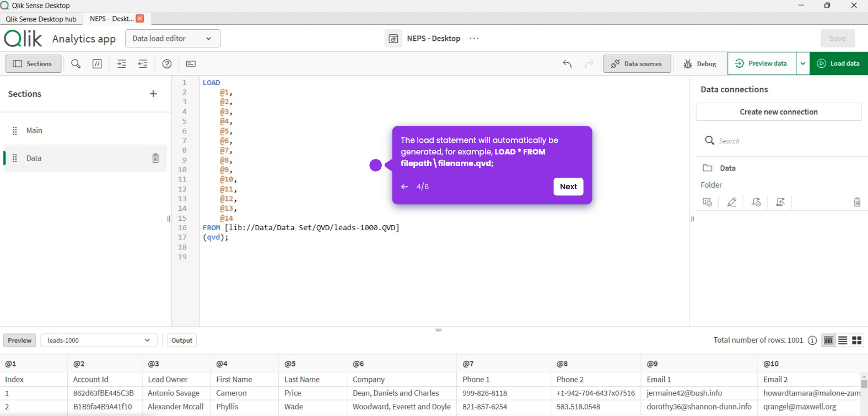The width and height of the screenshot is (868, 416).
Task: Click the Qlik logo
Action: 23,39
